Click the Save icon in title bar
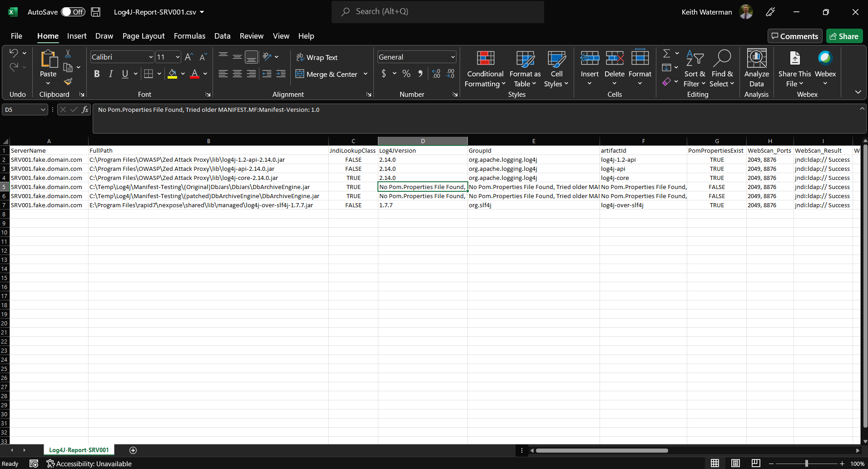The width and height of the screenshot is (868, 469). [96, 12]
